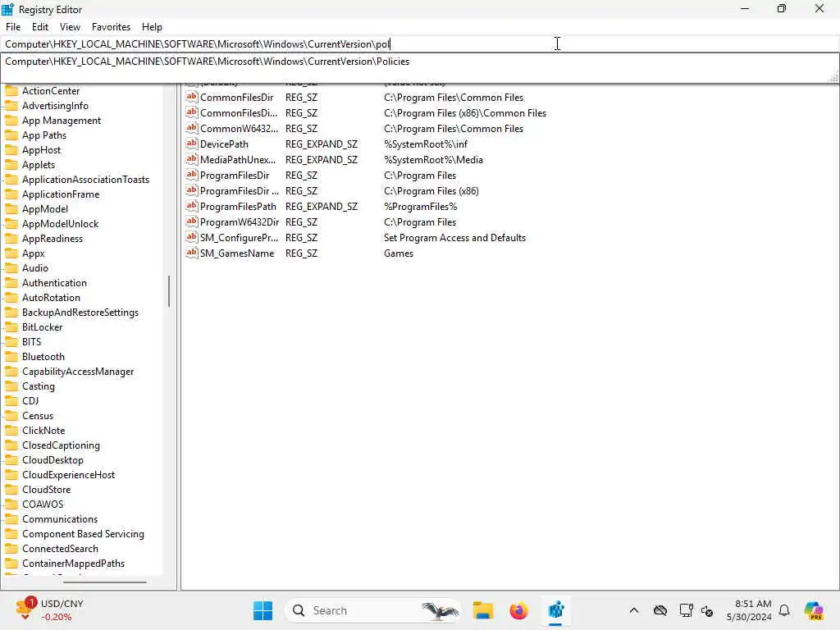Select the AppModel key
The height and width of the screenshot is (630, 840).
pos(45,209)
